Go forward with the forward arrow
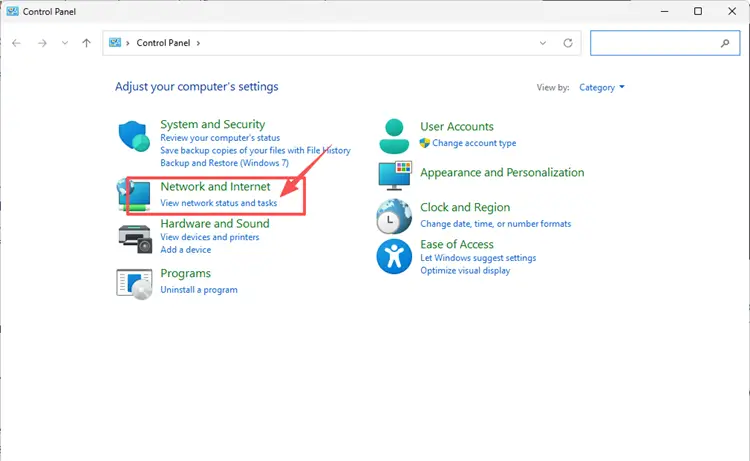The image size is (750, 461). pos(42,43)
